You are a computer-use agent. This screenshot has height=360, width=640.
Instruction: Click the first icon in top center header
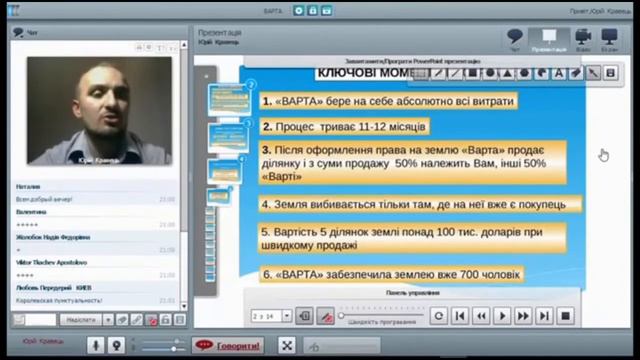(x=299, y=11)
